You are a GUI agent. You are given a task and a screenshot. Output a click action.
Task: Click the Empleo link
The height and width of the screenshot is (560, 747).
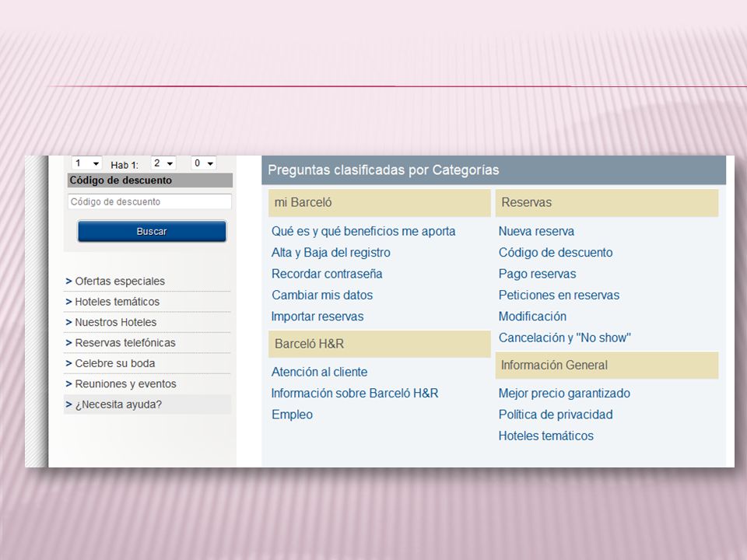click(x=292, y=415)
